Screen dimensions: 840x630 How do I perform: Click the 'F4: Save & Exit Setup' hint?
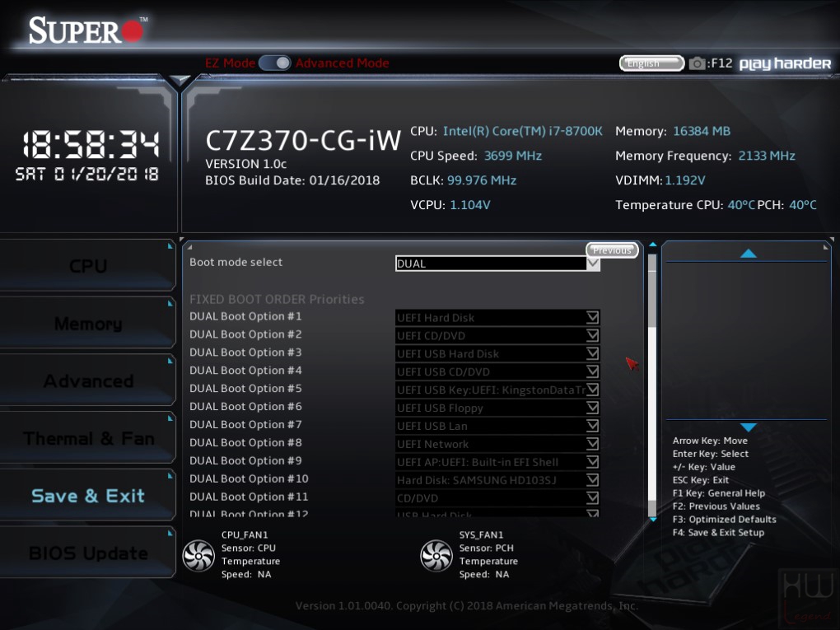coord(718,532)
